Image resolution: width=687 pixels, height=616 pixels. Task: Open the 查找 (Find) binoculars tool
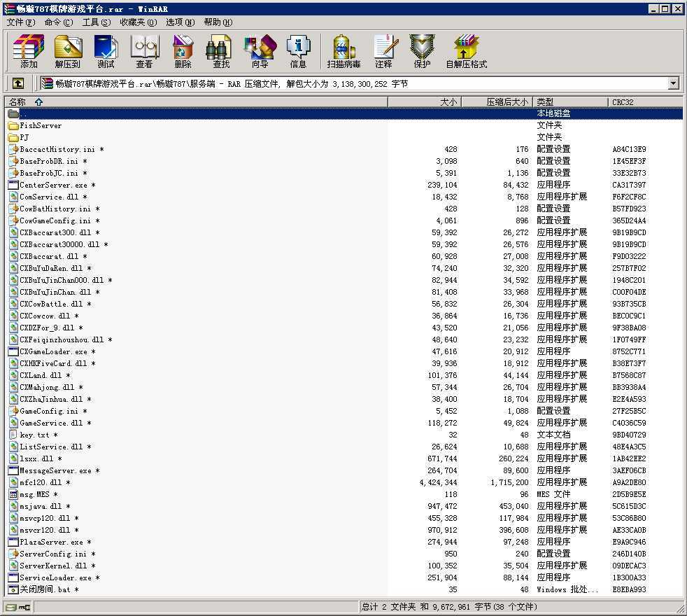click(221, 52)
